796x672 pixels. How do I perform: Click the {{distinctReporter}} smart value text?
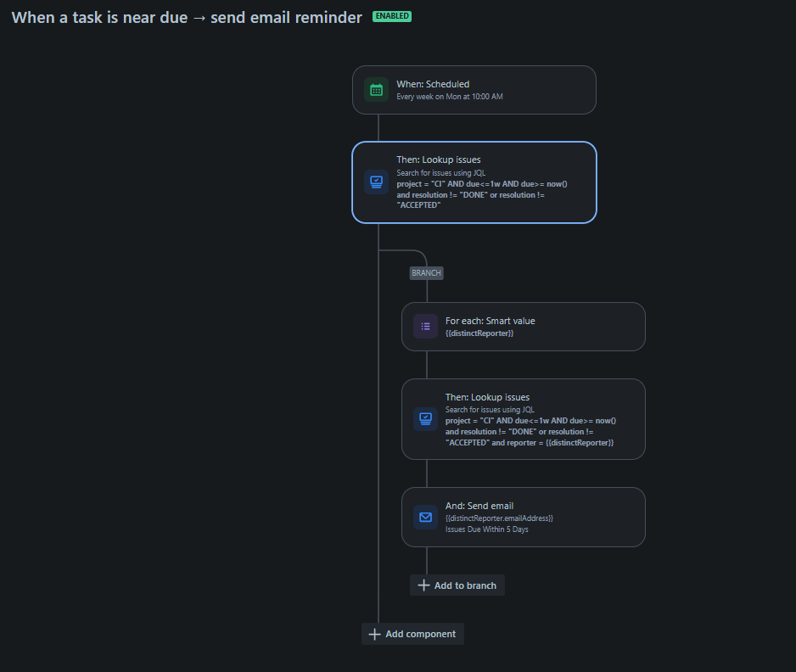click(479, 333)
